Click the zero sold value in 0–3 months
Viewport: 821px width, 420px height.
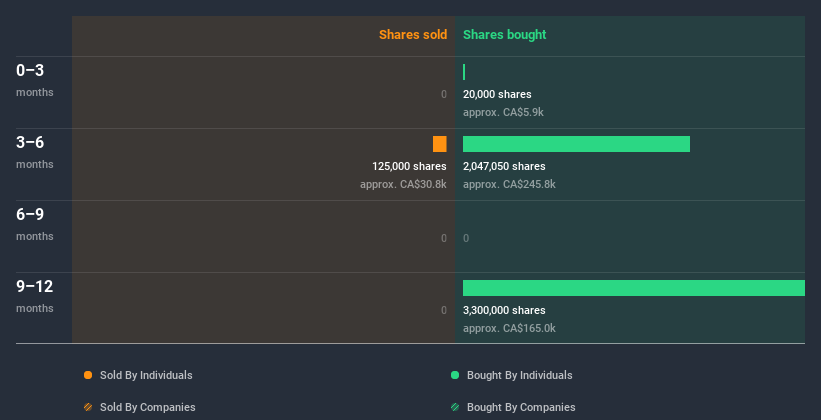pyautogui.click(x=444, y=94)
